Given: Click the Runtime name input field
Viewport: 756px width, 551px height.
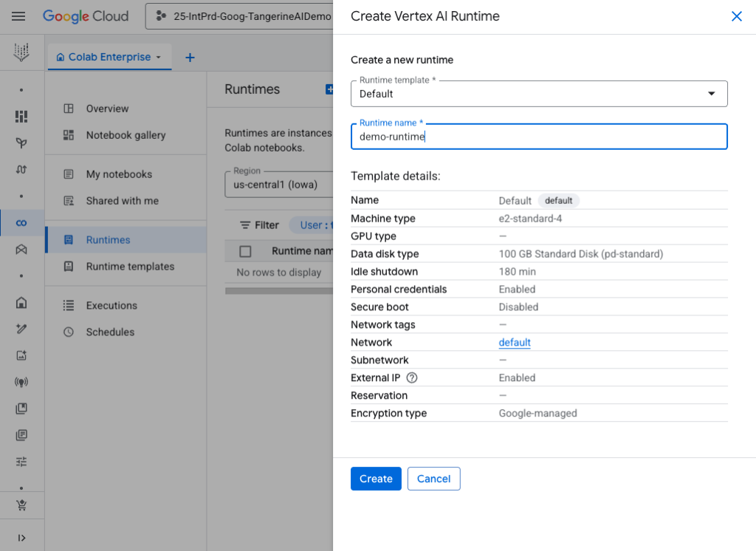Looking at the screenshot, I should 539,137.
